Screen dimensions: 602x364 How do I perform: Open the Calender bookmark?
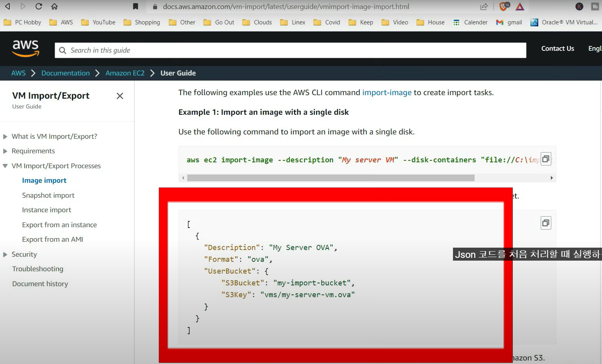[470, 22]
